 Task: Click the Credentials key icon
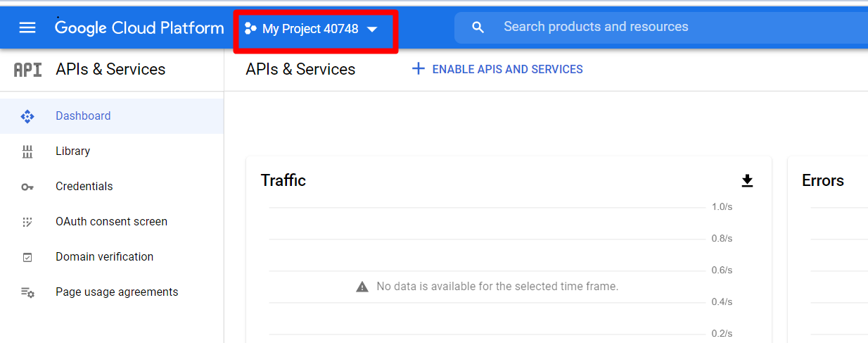click(x=27, y=187)
